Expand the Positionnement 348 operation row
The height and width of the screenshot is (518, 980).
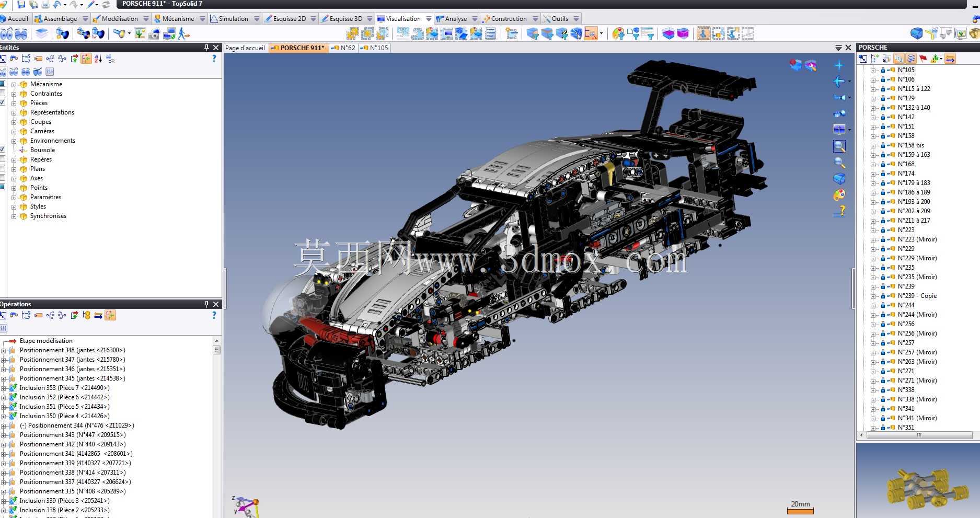[x=4, y=351]
